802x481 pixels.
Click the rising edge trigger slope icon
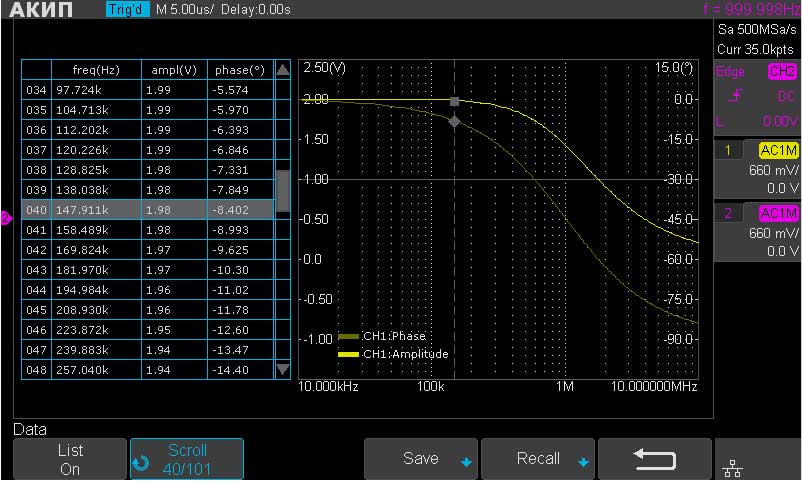[x=735, y=96]
